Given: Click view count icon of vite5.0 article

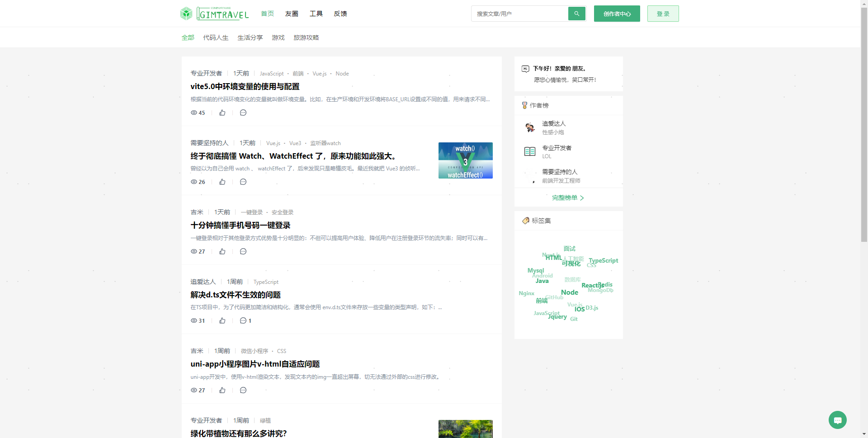Looking at the screenshot, I should [x=194, y=113].
